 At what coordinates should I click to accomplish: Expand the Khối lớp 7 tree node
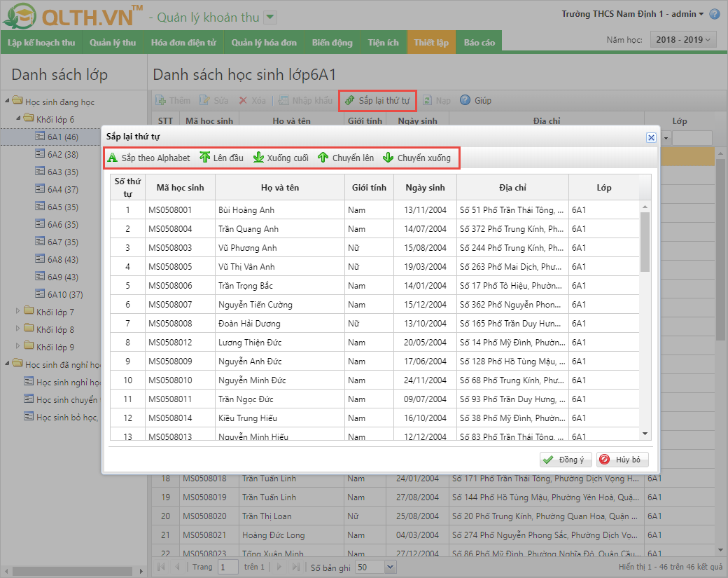click(19, 312)
